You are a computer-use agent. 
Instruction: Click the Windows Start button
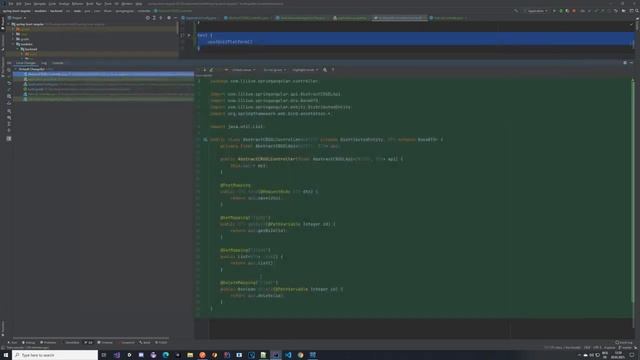6,355
